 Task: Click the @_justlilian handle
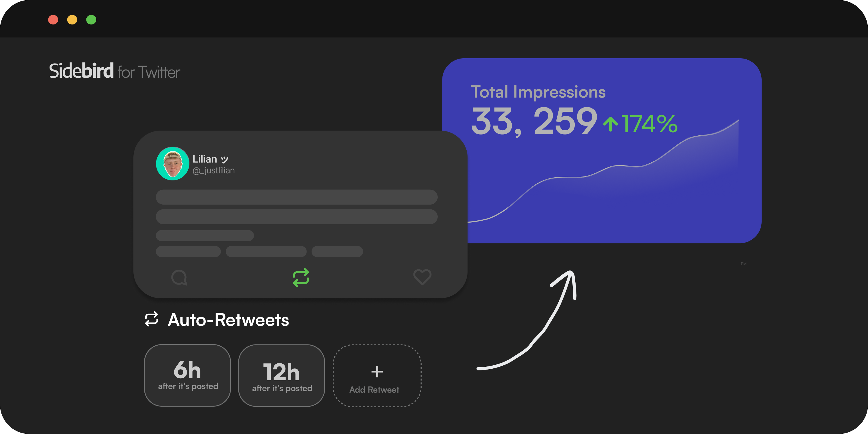[x=214, y=171]
